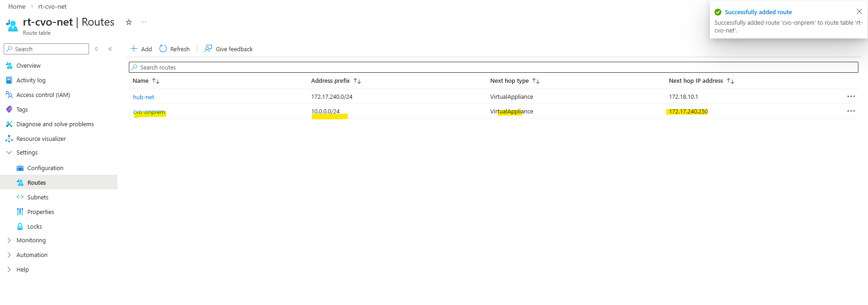Select next hop IP 172.17.240.250
The height and width of the screenshot is (305, 868).
pyautogui.click(x=688, y=112)
